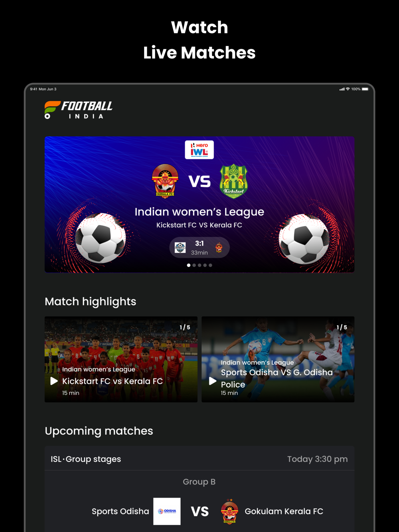Tap the Football India logo
The width and height of the screenshot is (399, 532).
pyautogui.click(x=78, y=110)
